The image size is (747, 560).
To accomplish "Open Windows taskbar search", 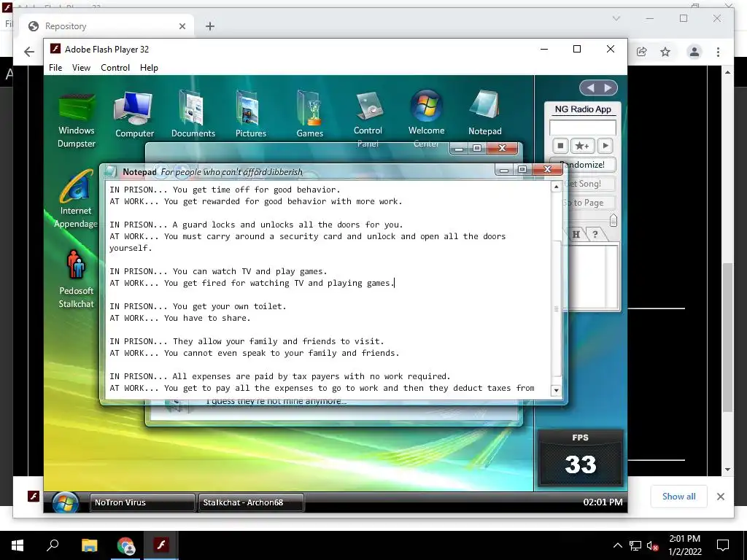I will click(x=53, y=545).
